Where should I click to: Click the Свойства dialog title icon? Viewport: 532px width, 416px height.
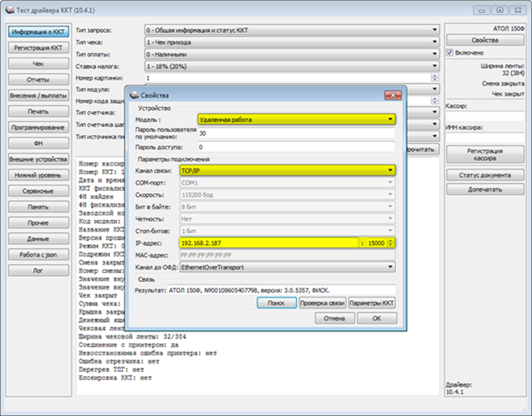pos(133,94)
